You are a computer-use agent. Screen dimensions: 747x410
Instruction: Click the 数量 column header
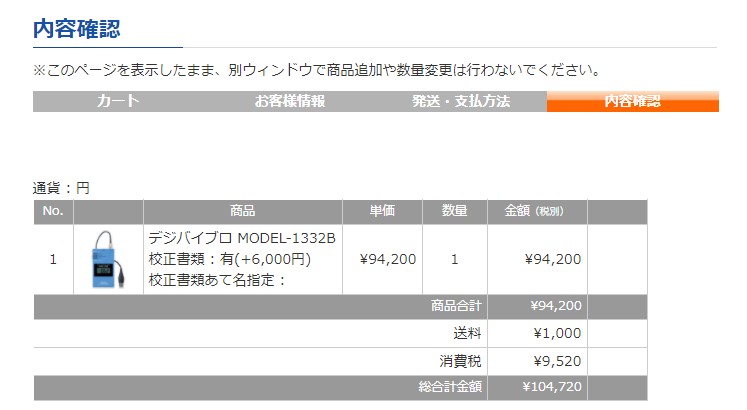[x=454, y=211]
